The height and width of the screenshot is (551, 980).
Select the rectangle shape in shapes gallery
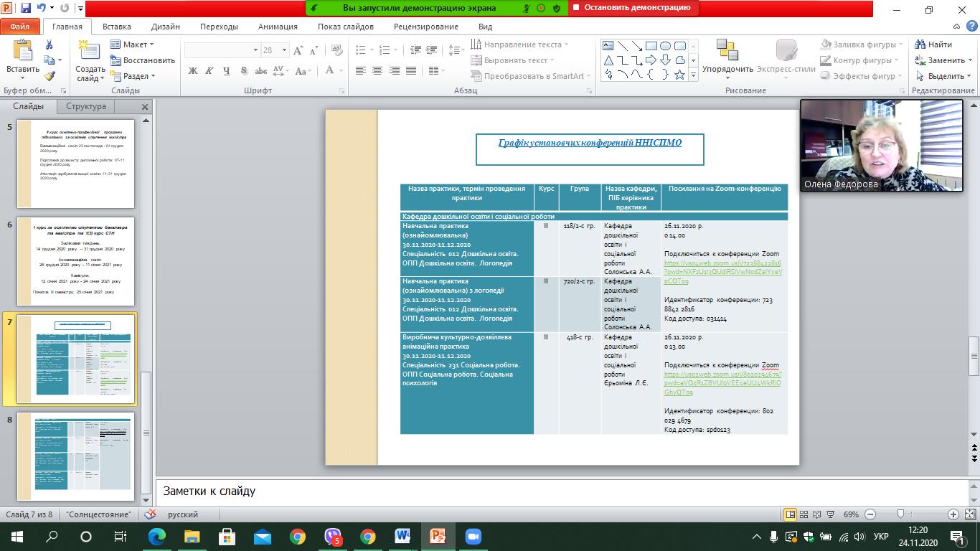[x=651, y=45]
